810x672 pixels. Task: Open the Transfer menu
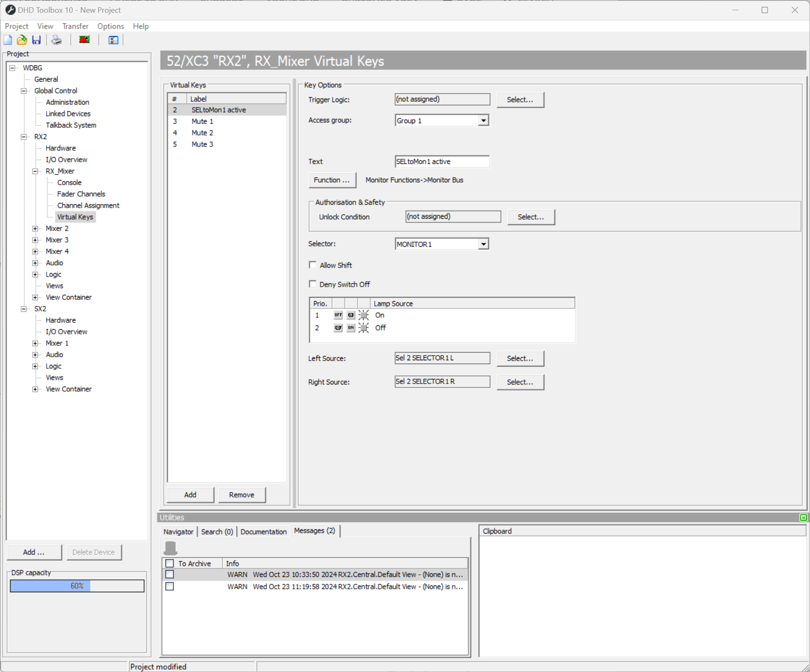coord(75,26)
